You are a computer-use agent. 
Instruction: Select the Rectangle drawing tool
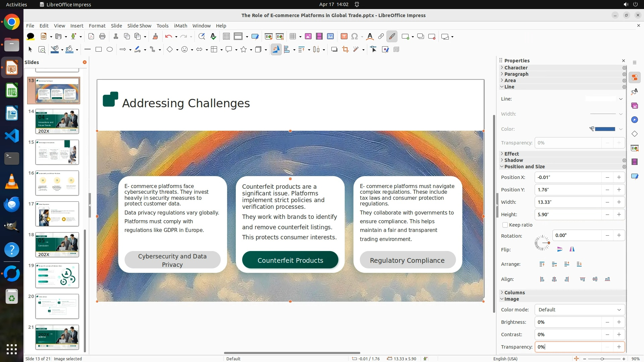[99, 50]
